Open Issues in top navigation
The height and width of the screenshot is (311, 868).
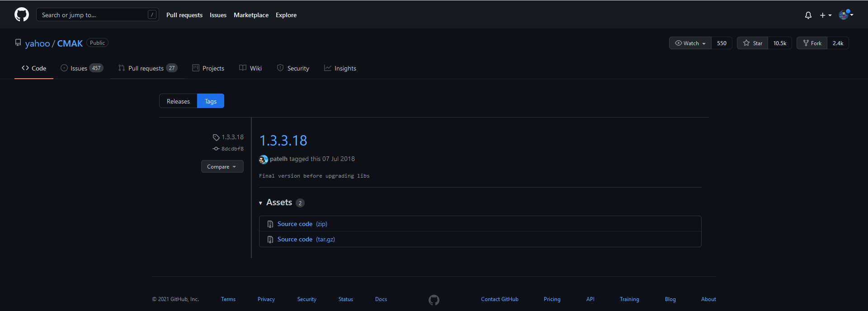click(218, 15)
